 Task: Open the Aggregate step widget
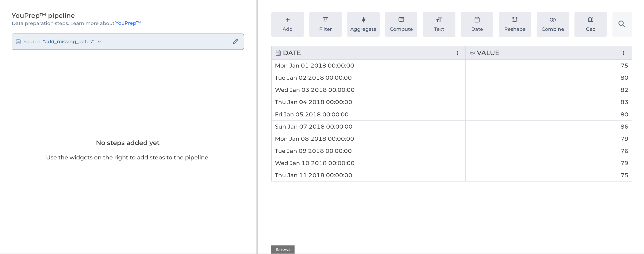pos(363,24)
